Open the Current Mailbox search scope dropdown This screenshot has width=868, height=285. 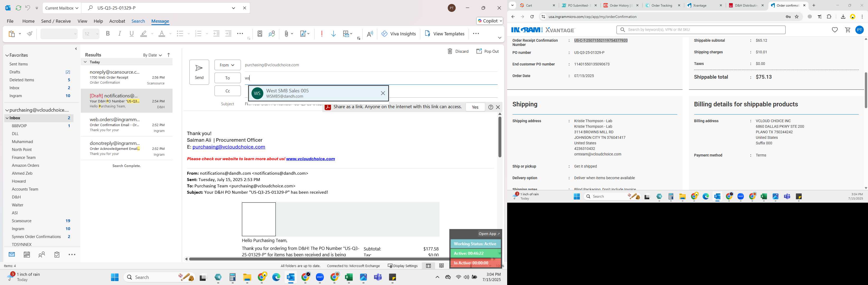(62, 8)
